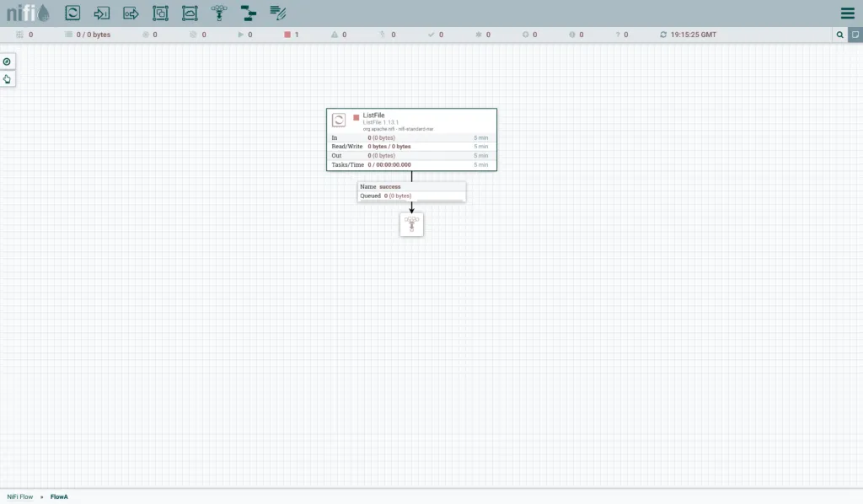The height and width of the screenshot is (504, 863).
Task: Click the Output Port toolbar icon
Action: [x=131, y=13]
